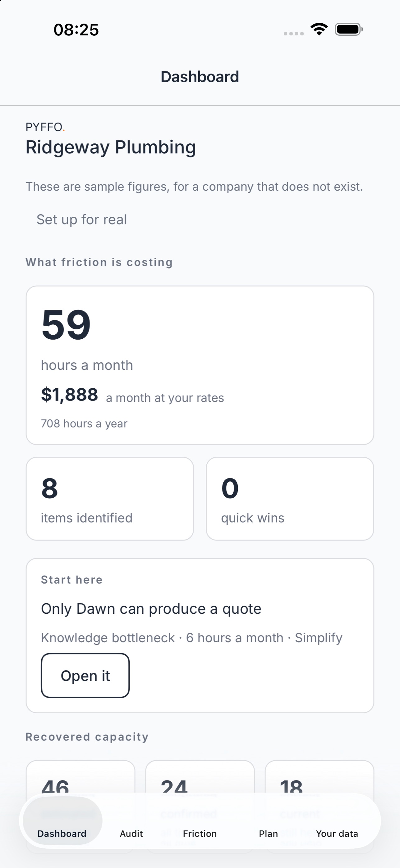Tap the battery indicator icon

(x=349, y=29)
